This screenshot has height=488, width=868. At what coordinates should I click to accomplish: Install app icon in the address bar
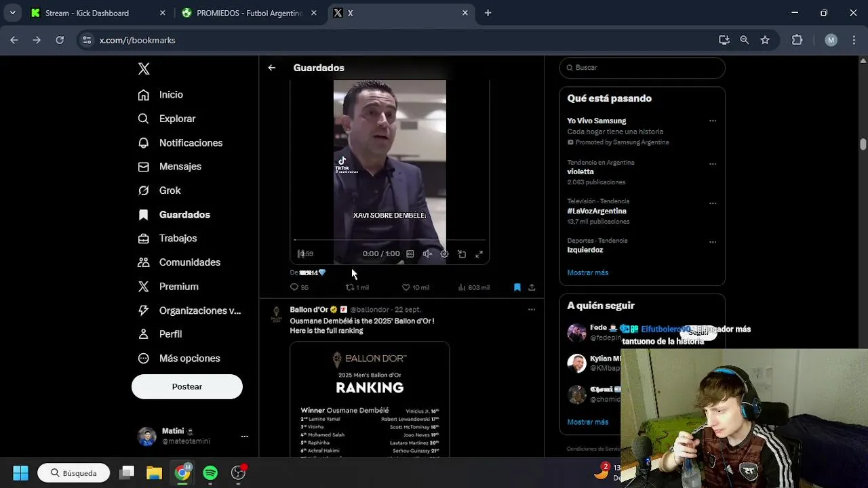coord(724,40)
